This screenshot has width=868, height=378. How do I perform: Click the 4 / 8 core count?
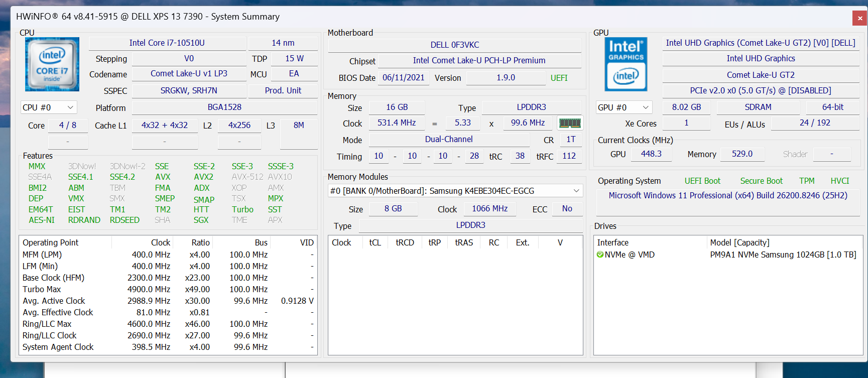click(68, 125)
